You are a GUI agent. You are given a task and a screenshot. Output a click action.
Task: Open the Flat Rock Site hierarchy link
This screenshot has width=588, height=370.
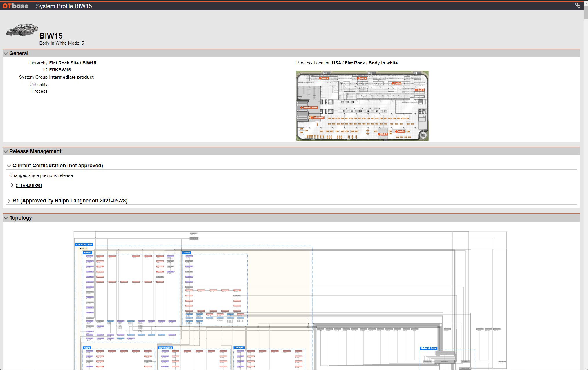tap(64, 63)
